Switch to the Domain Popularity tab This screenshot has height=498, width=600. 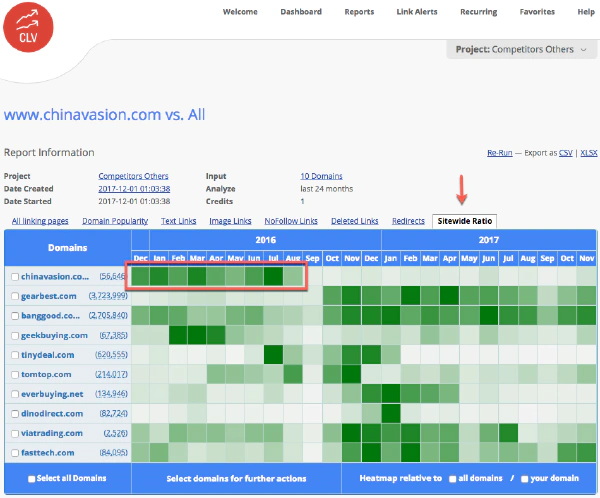point(115,221)
